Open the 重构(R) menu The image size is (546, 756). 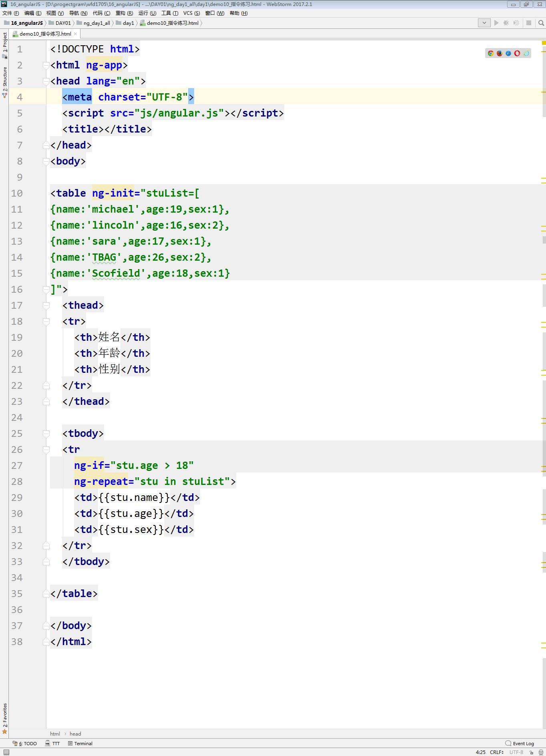124,13
